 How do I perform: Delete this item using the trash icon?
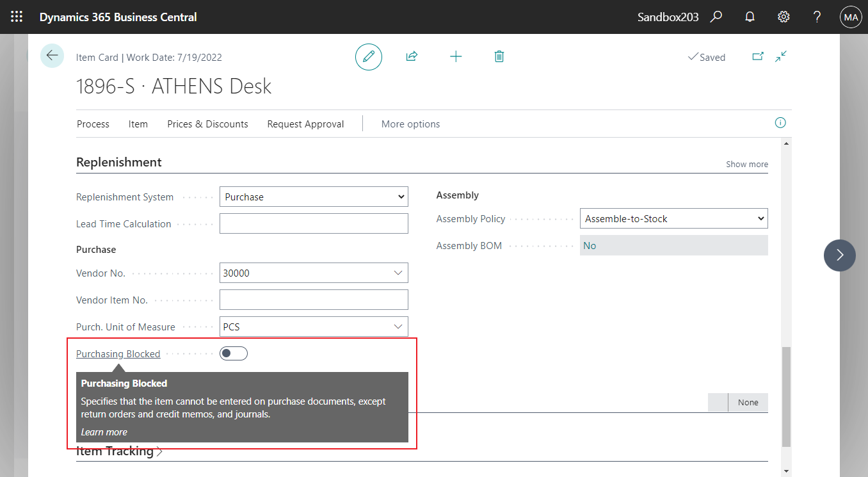[x=499, y=56]
